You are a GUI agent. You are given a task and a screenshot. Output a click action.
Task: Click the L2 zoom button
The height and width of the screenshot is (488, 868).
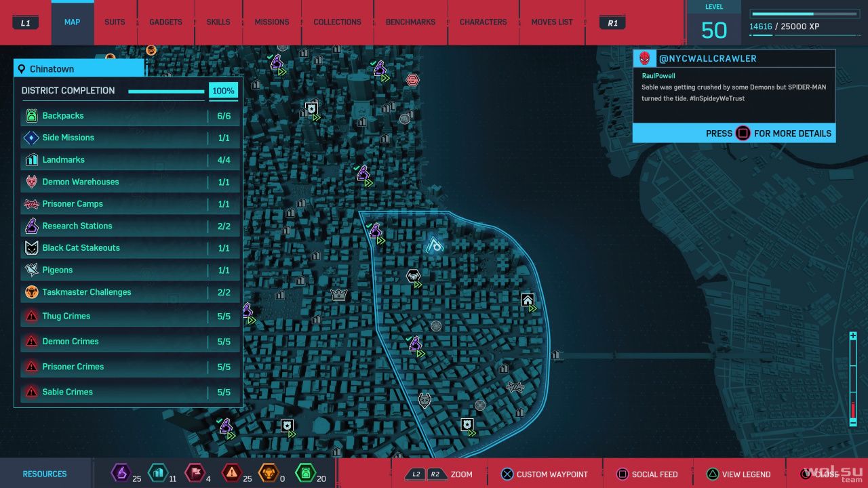(414, 474)
